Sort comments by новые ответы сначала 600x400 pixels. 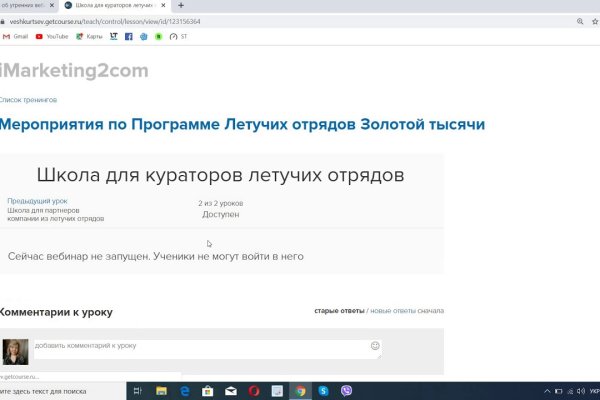(407, 311)
